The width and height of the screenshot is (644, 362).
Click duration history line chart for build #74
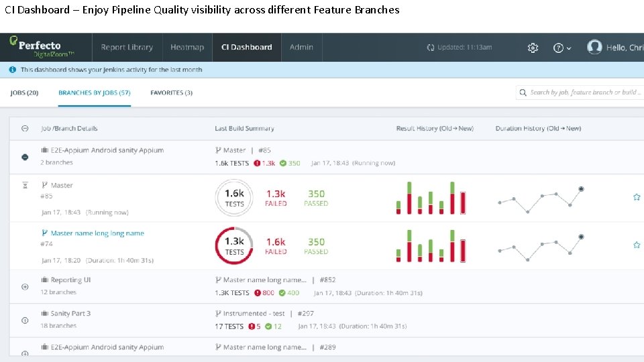point(540,248)
